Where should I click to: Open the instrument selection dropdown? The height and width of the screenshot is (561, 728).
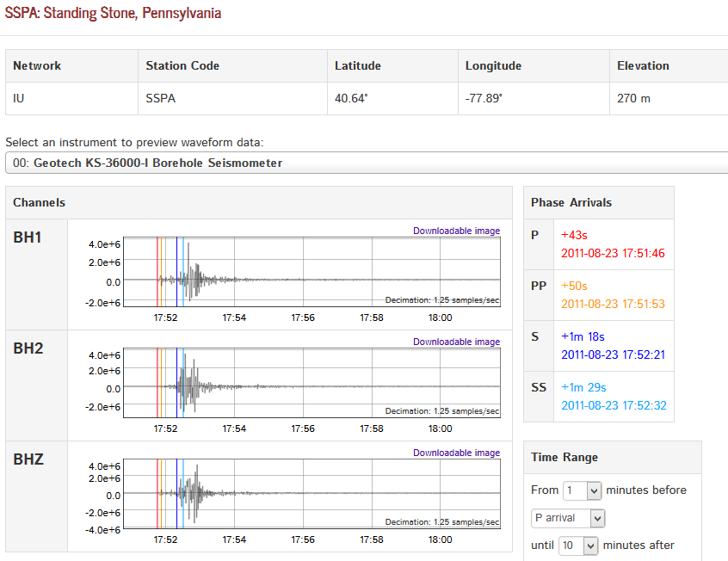click(x=366, y=163)
